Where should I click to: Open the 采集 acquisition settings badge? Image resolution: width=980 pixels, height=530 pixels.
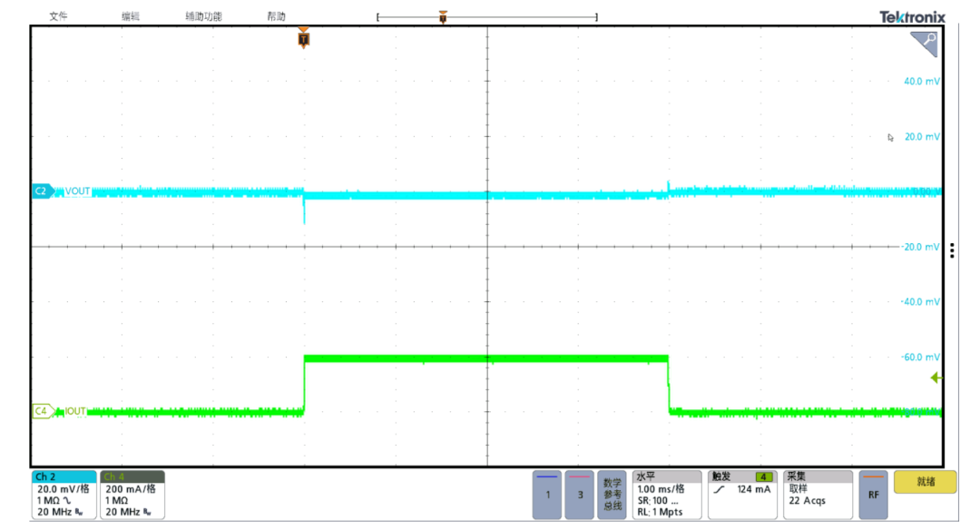(x=817, y=495)
